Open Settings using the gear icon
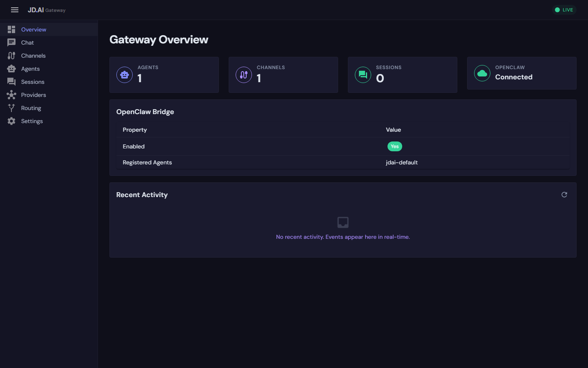Viewport: 588px width, 368px height. pyautogui.click(x=11, y=121)
